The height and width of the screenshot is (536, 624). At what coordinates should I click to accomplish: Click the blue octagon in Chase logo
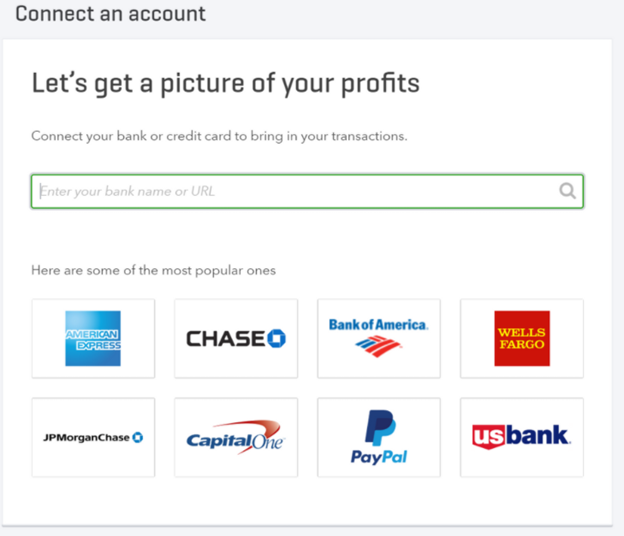pos(277,339)
